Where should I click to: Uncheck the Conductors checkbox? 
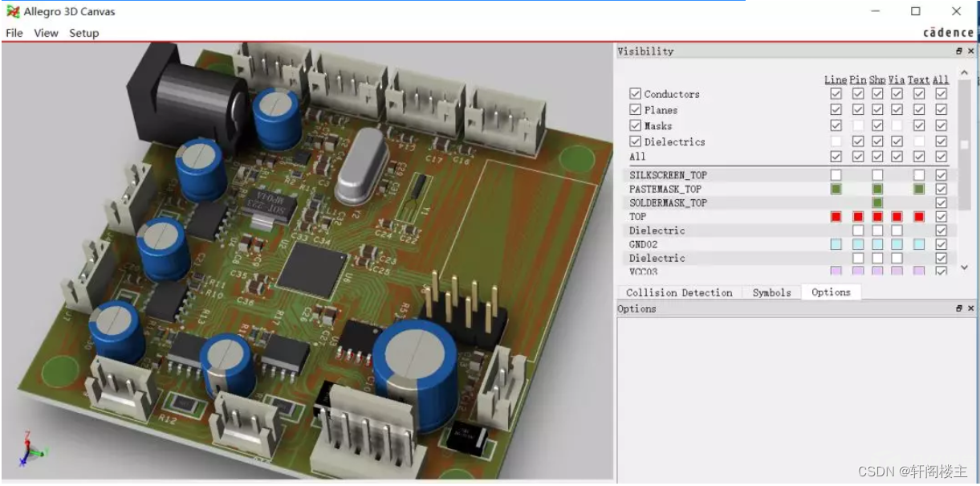pos(636,94)
